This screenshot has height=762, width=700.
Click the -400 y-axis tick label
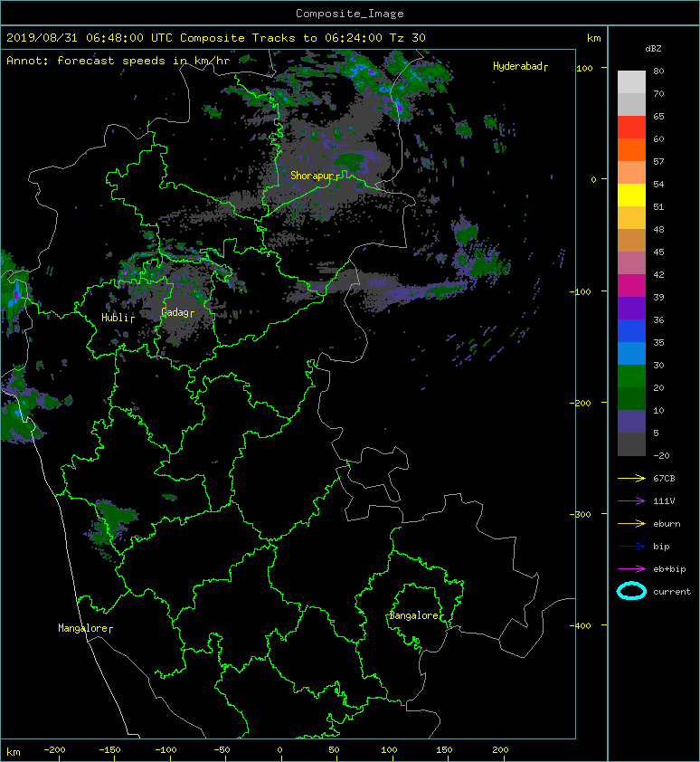[580, 625]
